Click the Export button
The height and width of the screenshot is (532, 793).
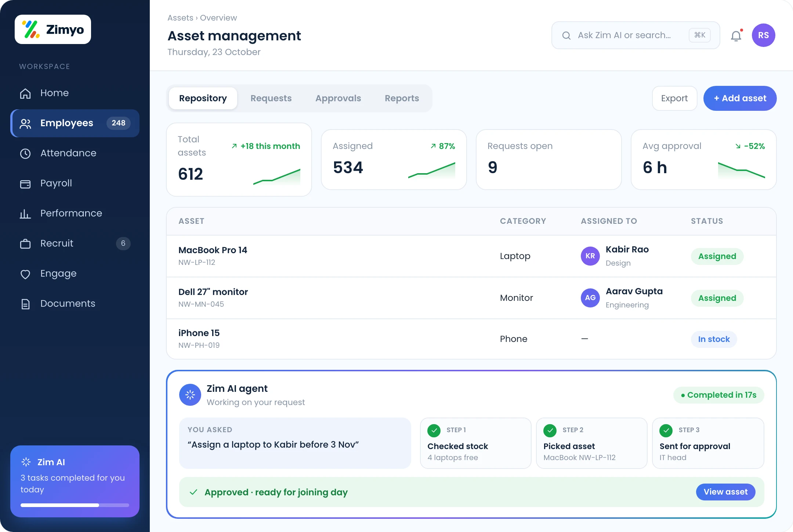coord(674,98)
